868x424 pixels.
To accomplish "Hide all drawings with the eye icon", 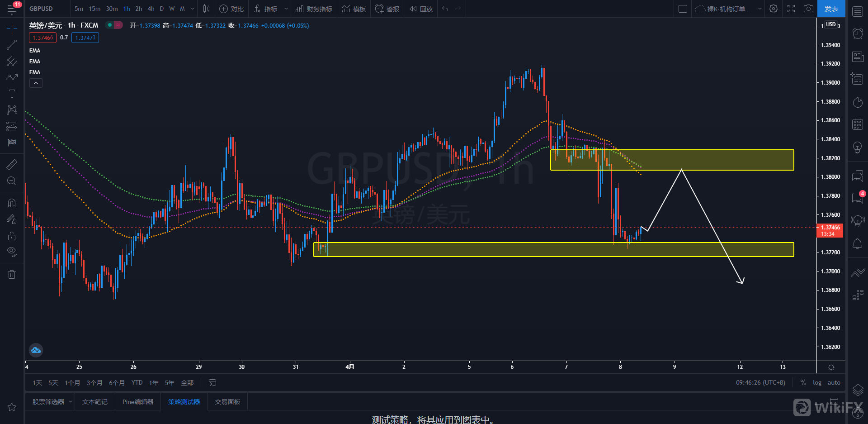I will point(12,251).
